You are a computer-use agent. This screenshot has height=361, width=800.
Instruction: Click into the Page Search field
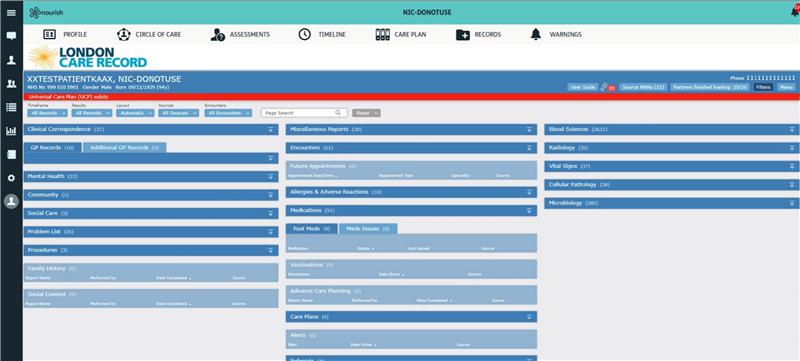(x=304, y=113)
